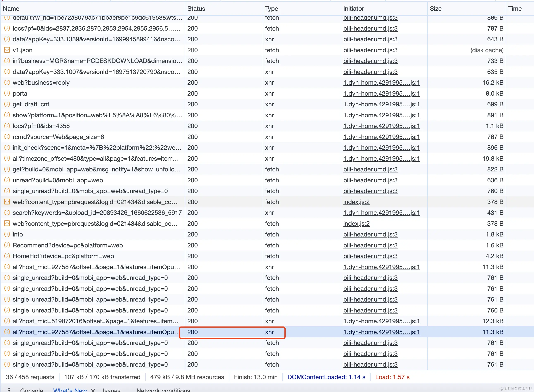The image size is (534, 392).
Task: Click the icon beside web?business=reply request
Action: [7, 82]
